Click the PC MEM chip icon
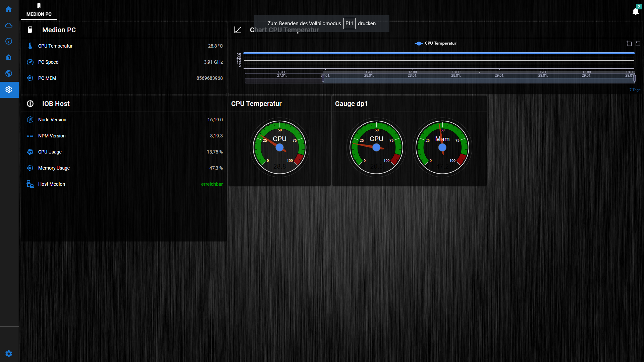Image resolution: width=644 pixels, height=362 pixels. 30,78
